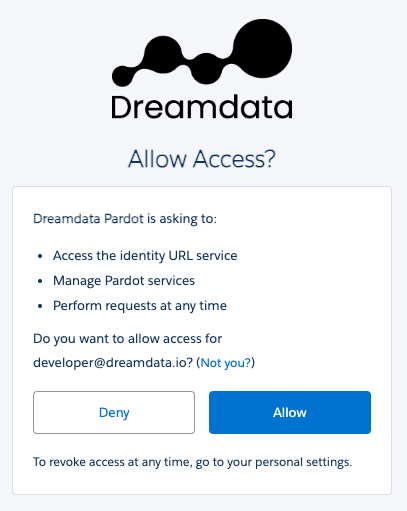
Task: Click the Deny button
Action: tap(114, 412)
